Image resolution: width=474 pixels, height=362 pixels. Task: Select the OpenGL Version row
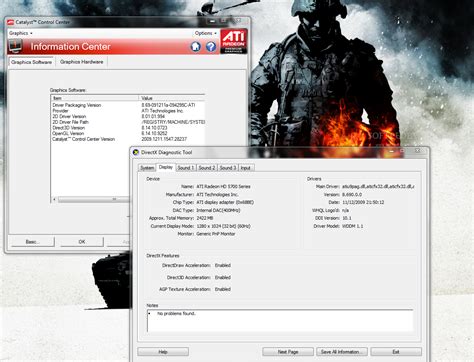128,133
